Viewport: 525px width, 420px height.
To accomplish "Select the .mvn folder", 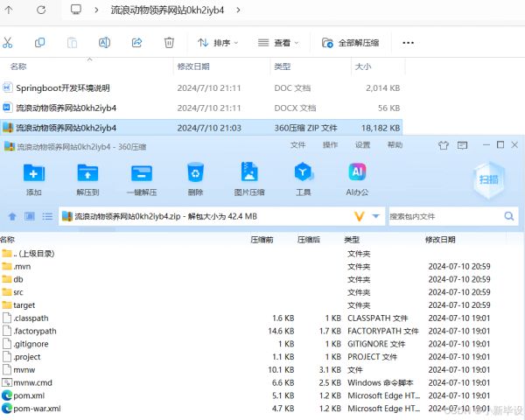I will (x=17, y=266).
